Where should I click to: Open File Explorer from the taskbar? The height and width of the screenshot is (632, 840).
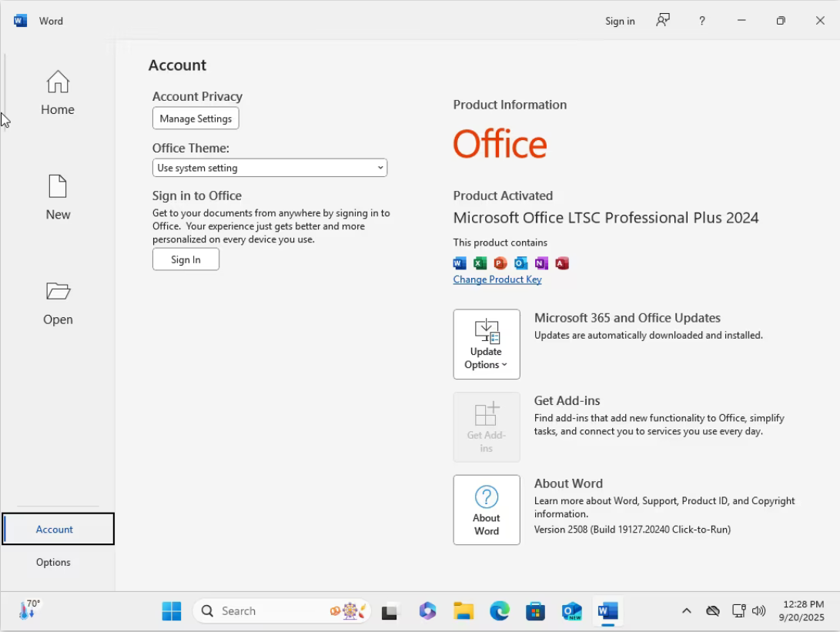point(464,611)
